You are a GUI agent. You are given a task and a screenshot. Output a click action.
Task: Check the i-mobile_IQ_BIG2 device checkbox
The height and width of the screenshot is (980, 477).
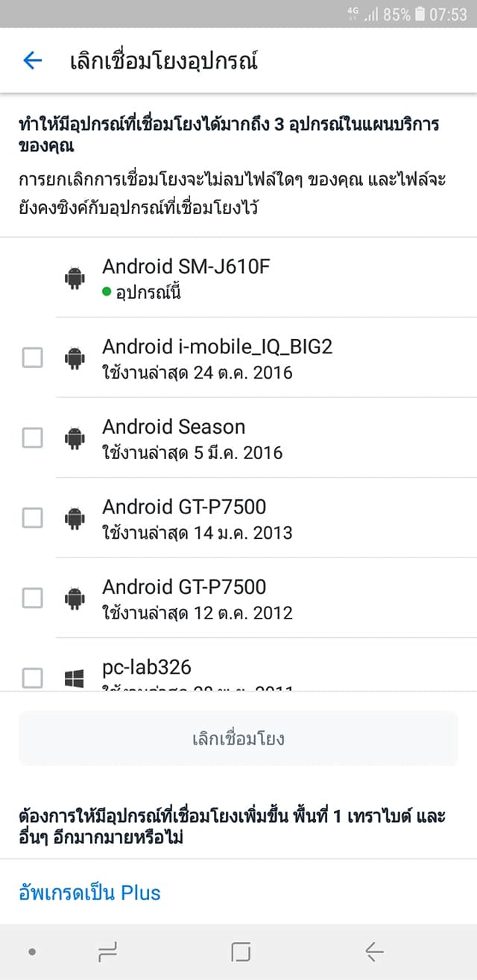click(32, 358)
